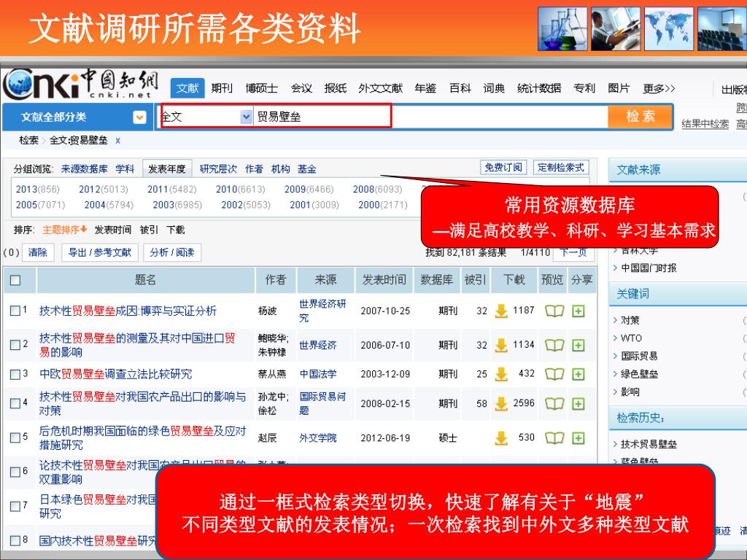Preview the 孙龙中 paper book icon

tap(554, 404)
